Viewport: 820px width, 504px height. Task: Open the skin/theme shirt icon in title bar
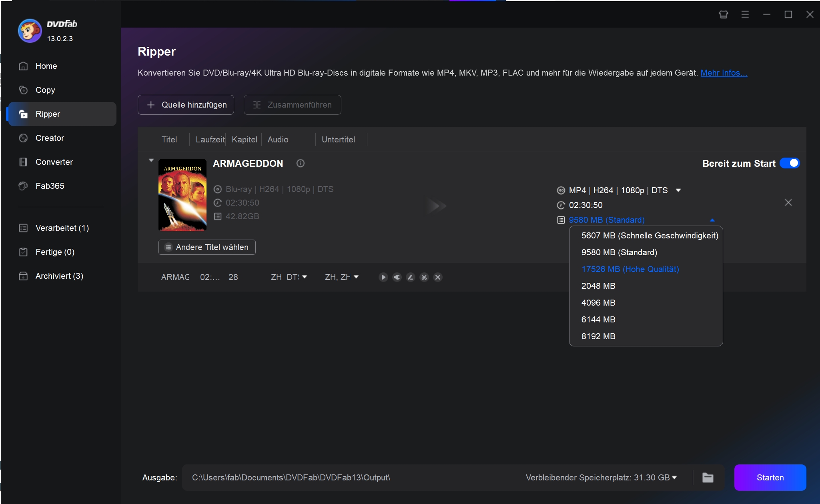pos(724,14)
